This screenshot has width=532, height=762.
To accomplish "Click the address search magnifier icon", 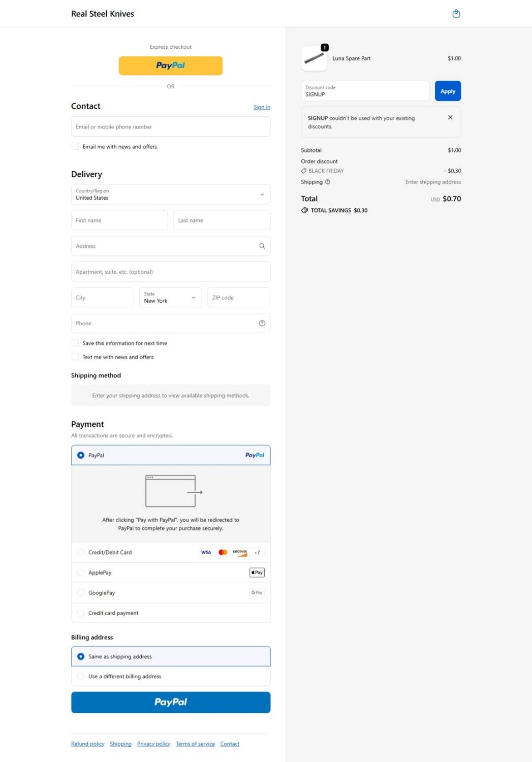I will click(262, 246).
